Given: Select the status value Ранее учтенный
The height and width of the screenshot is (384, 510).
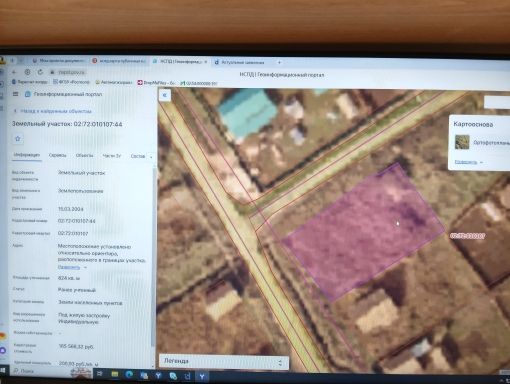Looking at the screenshot, I should click(x=77, y=290).
